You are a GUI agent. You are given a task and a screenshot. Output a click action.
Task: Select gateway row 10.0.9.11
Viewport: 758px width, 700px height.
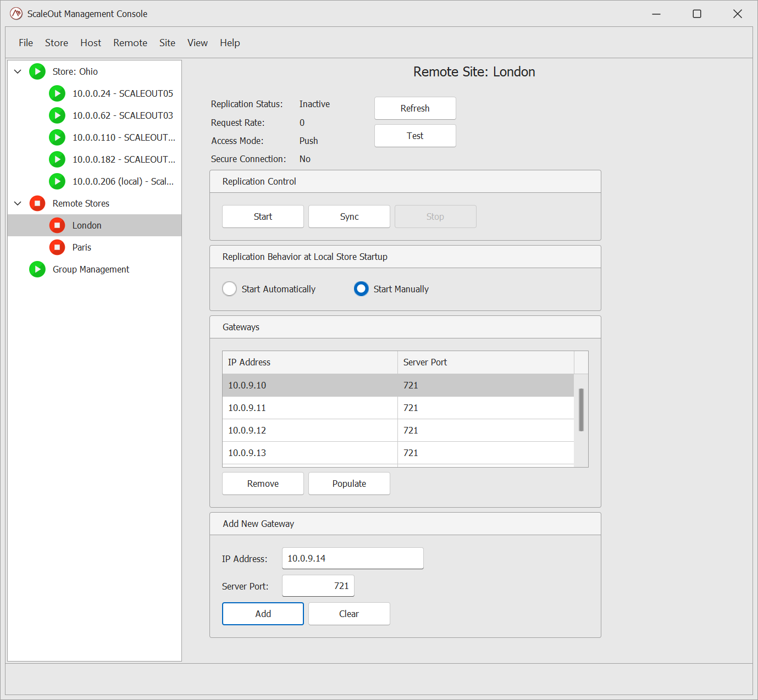pyautogui.click(x=398, y=408)
